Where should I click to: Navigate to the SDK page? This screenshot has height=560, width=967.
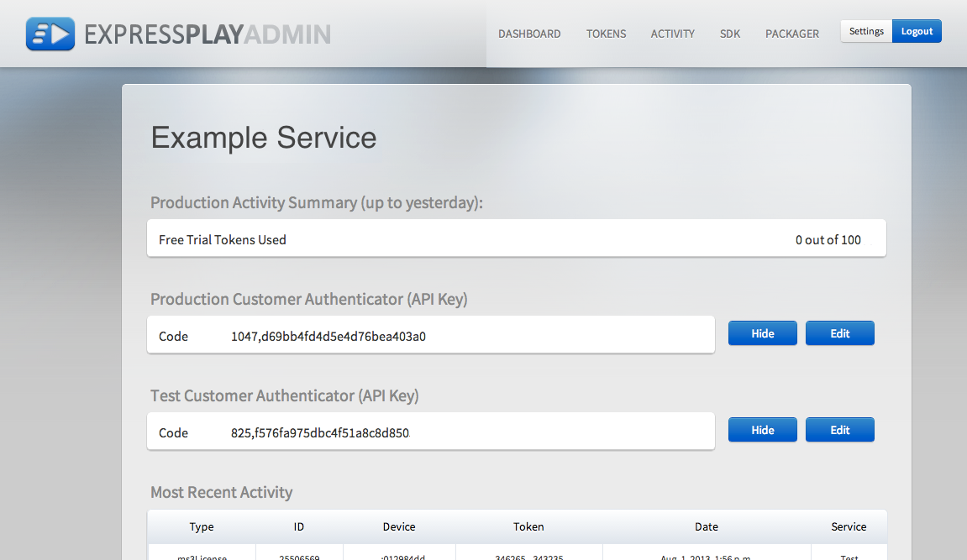pyautogui.click(x=730, y=34)
